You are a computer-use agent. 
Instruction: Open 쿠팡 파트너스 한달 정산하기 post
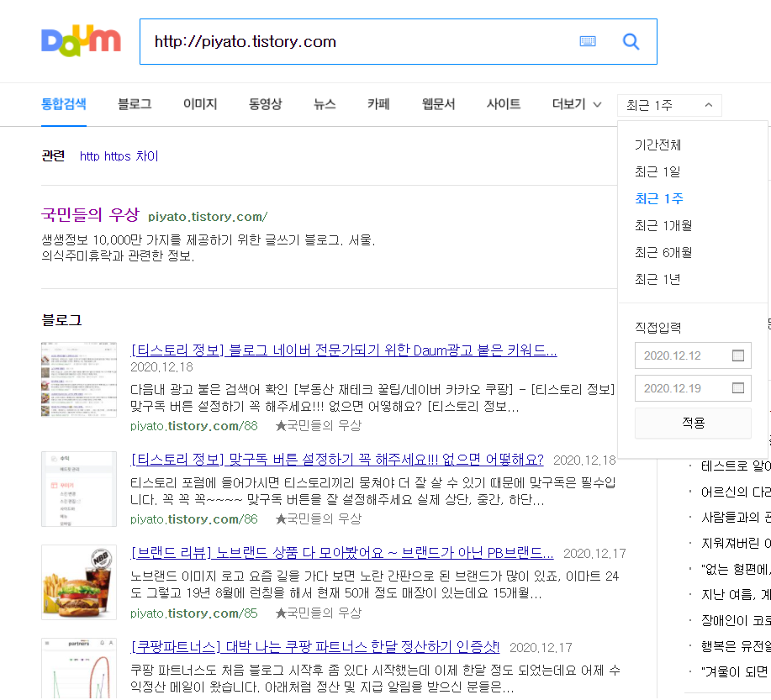pos(315,647)
